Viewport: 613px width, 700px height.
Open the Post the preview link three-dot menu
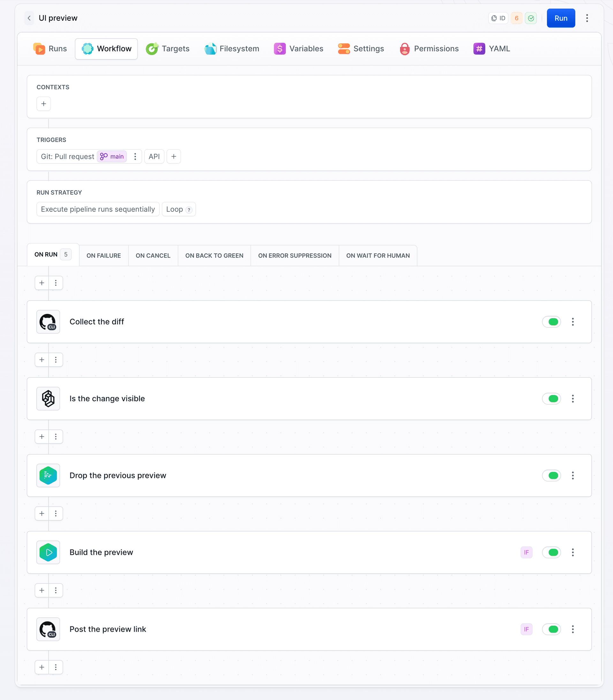[x=573, y=629]
